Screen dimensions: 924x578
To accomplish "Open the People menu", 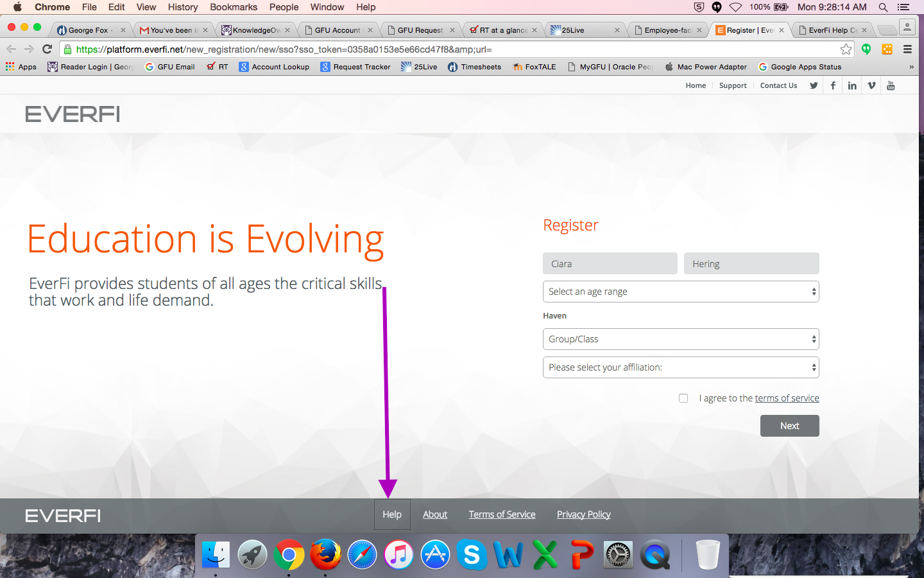I will pos(284,7).
